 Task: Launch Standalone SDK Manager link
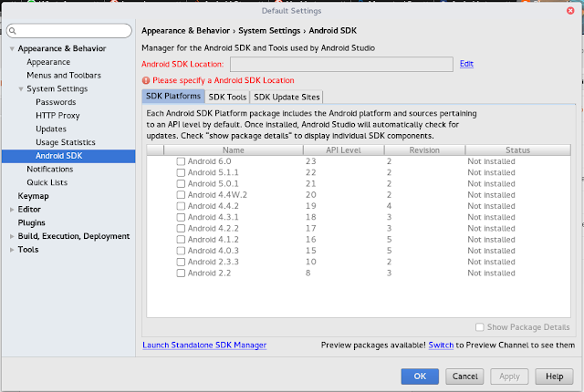[204, 346]
